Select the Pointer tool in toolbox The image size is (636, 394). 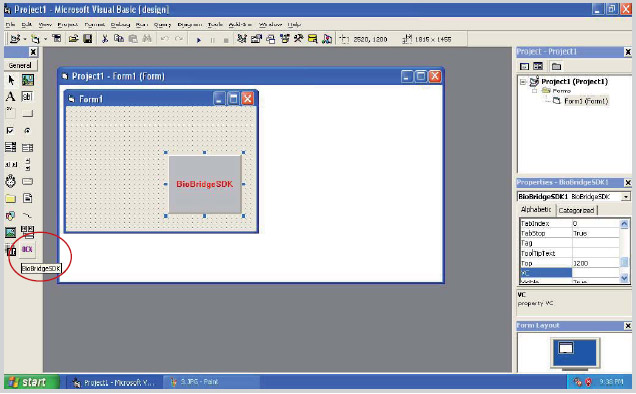click(11, 80)
